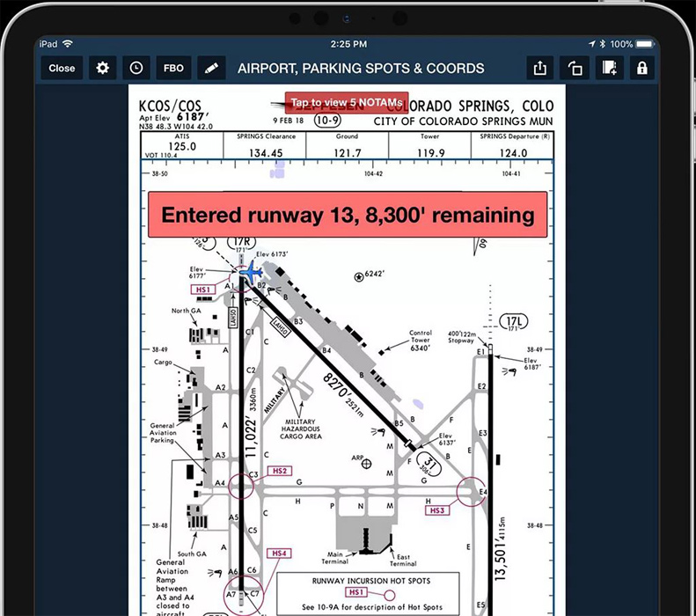The image size is (696, 616).
Task: Rotate the chart with the rotate icon
Action: coord(575,68)
